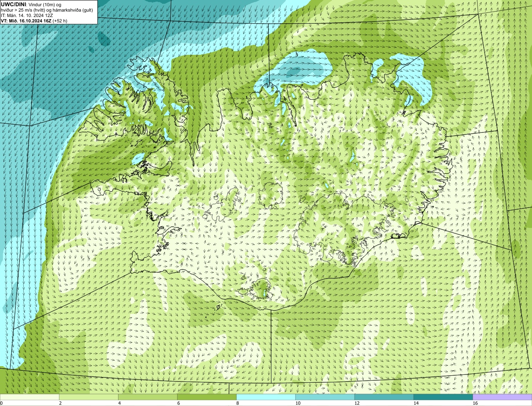Click the legend scale label "2"

(60, 403)
